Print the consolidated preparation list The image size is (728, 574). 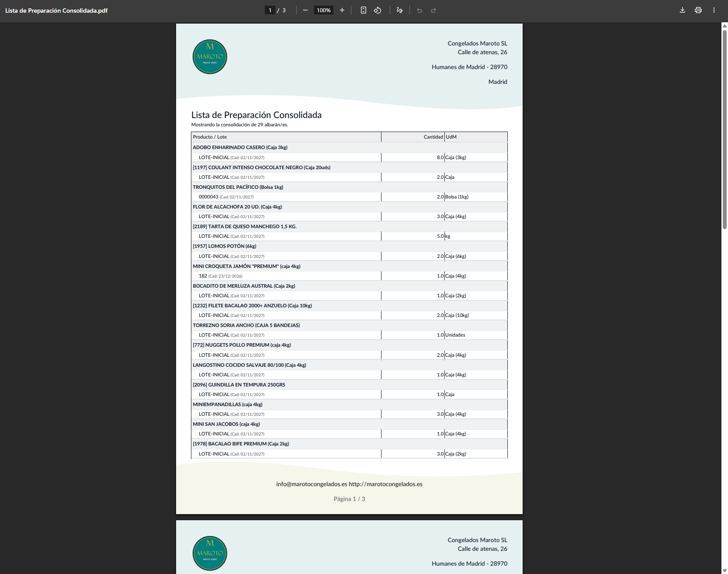pyautogui.click(x=698, y=10)
